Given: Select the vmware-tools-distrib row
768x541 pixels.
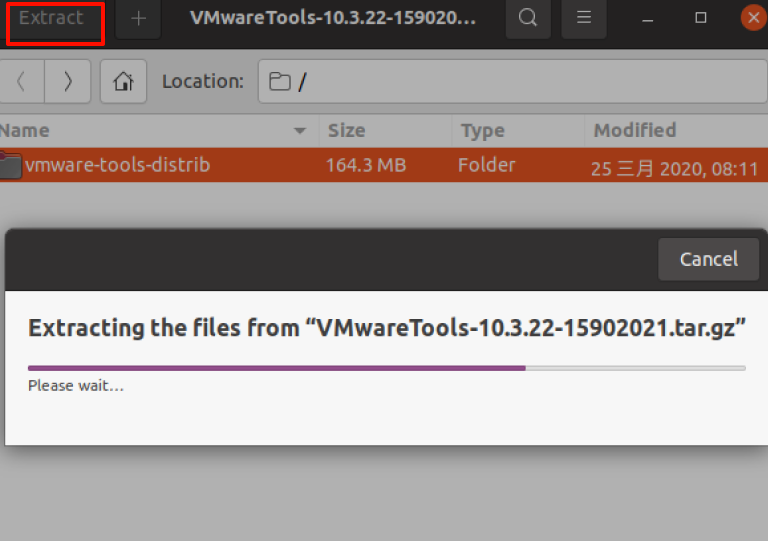Looking at the screenshot, I should point(400,166).
